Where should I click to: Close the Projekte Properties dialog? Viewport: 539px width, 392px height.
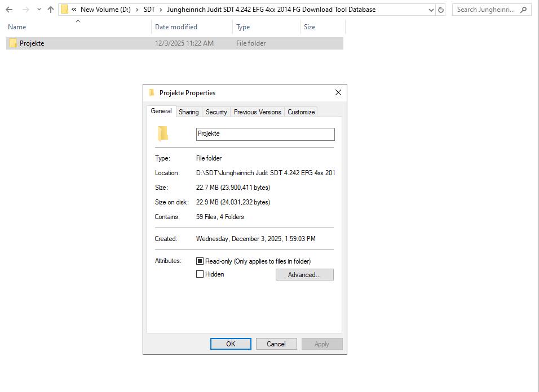pyautogui.click(x=338, y=92)
